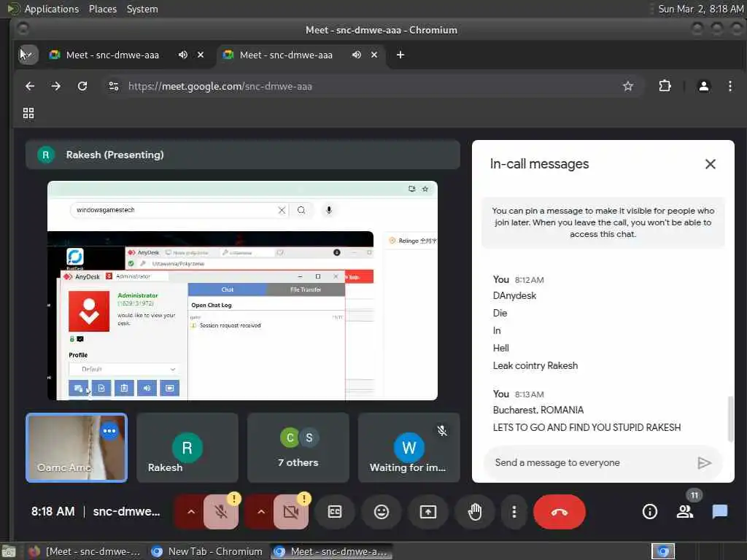Open the System menu
Screen dimensions: 747x560
click(x=142, y=9)
